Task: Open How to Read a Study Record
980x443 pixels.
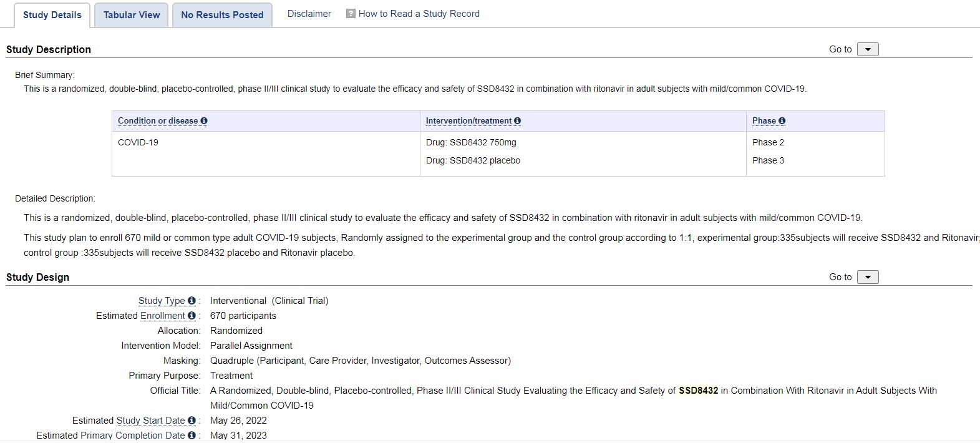Action: (x=419, y=14)
